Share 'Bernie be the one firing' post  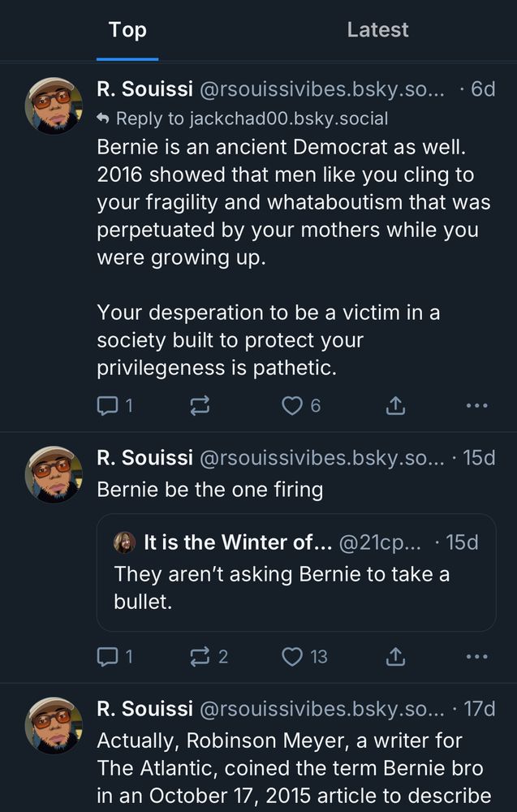[395, 656]
